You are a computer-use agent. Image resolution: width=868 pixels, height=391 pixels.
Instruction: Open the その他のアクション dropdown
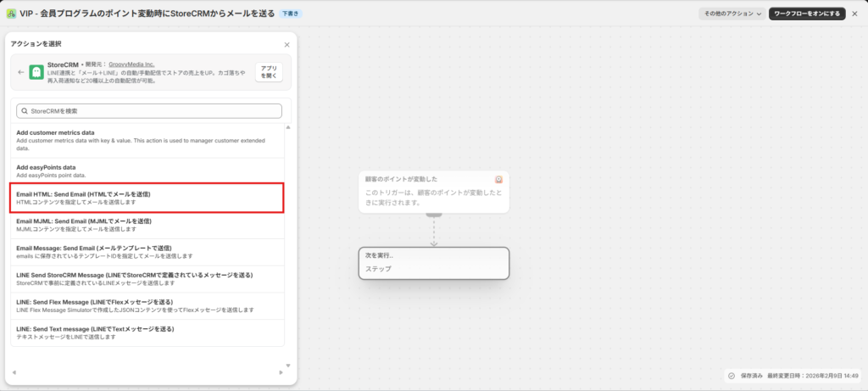[x=732, y=14]
